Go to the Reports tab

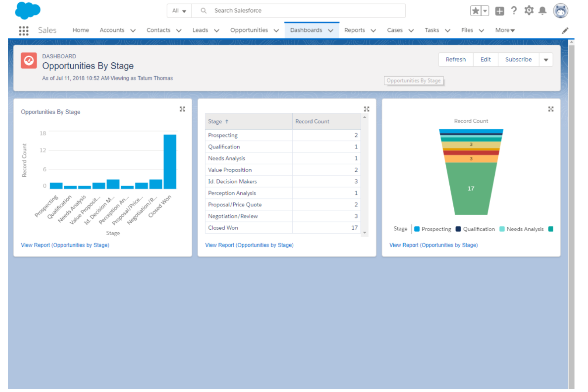tap(355, 30)
